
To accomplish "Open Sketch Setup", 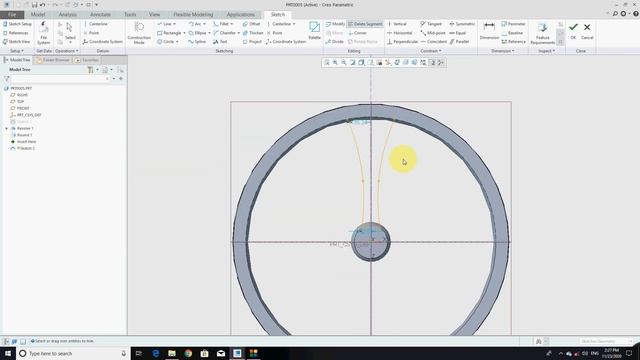I will (17, 24).
